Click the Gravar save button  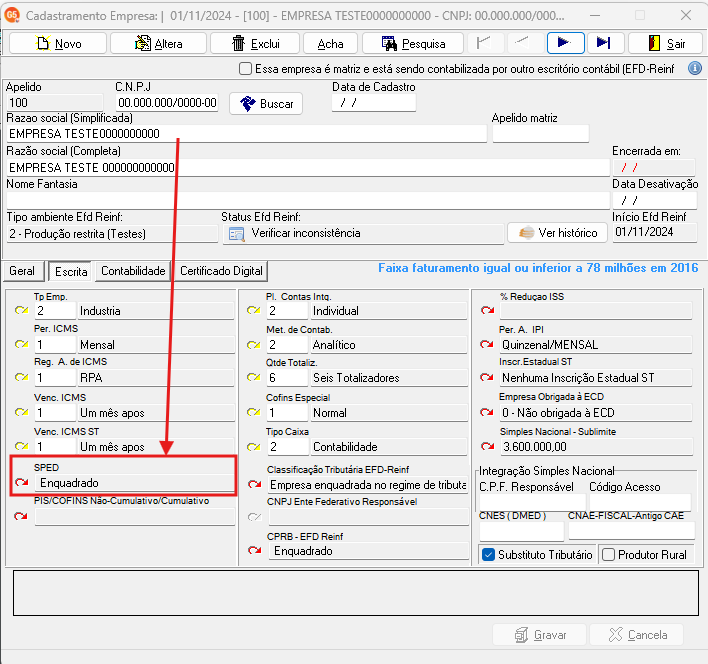click(x=540, y=635)
